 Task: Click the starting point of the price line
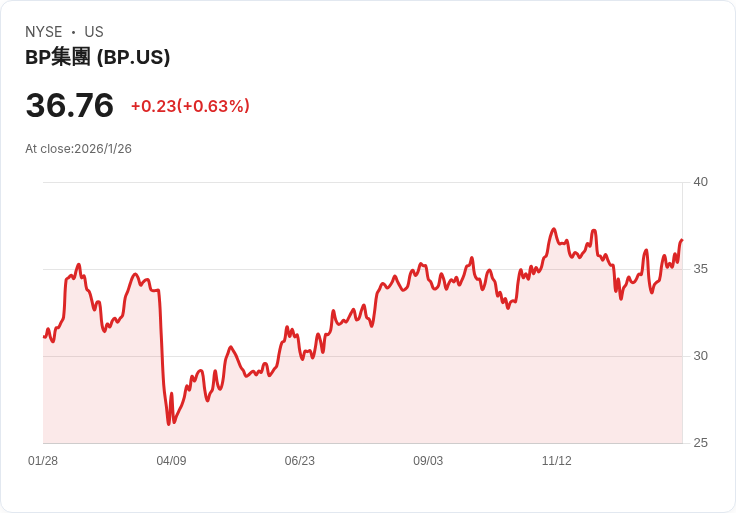coord(44,337)
